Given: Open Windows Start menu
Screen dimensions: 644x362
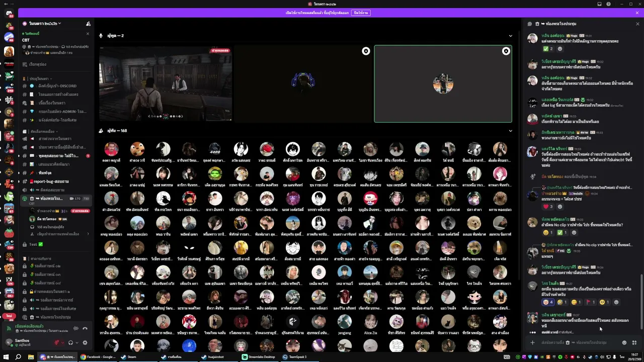Looking at the screenshot, I should pyautogui.click(x=6, y=357).
